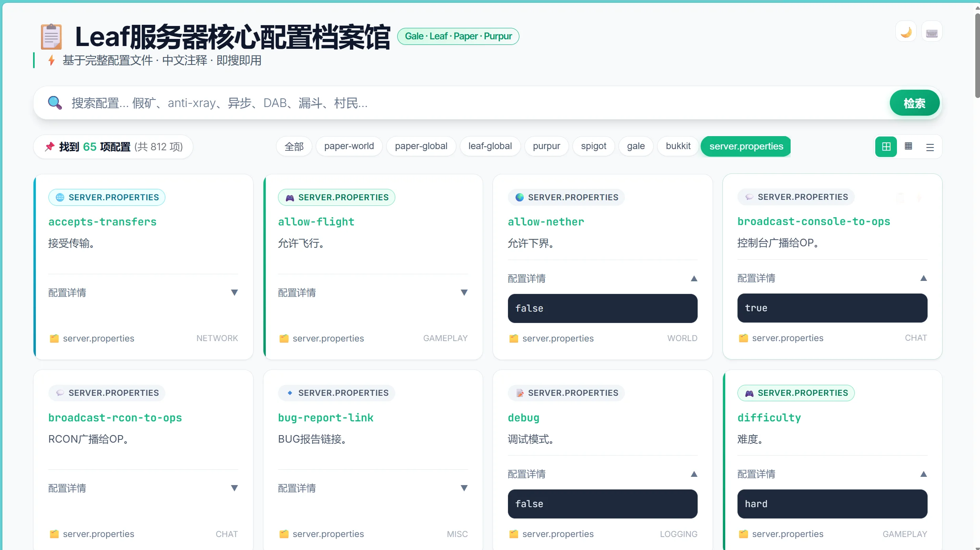The height and width of the screenshot is (550, 980).
Task: Open the broadcast-console-to-ops config title
Action: [814, 221]
